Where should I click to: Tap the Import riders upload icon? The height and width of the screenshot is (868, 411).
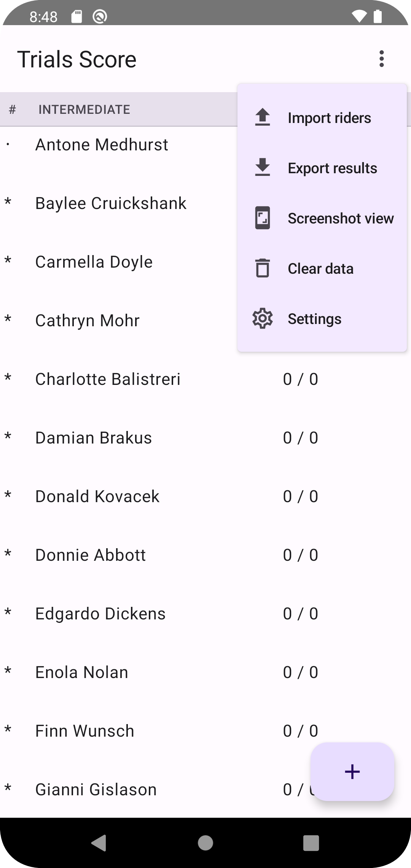[x=262, y=118]
